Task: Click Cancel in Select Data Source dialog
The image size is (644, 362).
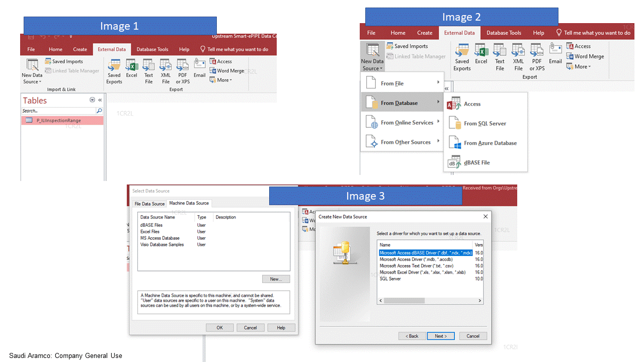Action: [x=251, y=327]
